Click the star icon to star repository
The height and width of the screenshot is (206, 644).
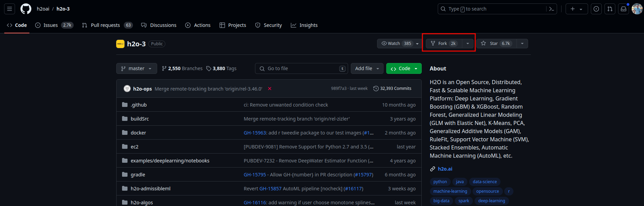pyautogui.click(x=483, y=43)
